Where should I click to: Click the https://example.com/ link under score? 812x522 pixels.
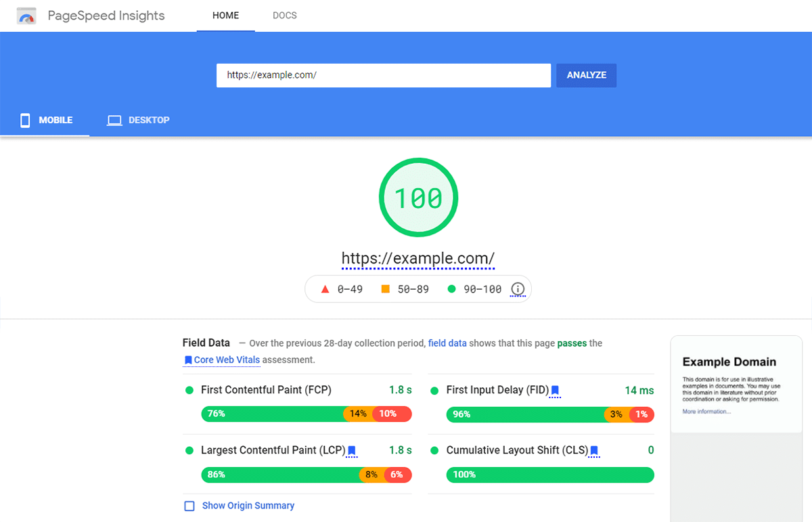(x=418, y=259)
